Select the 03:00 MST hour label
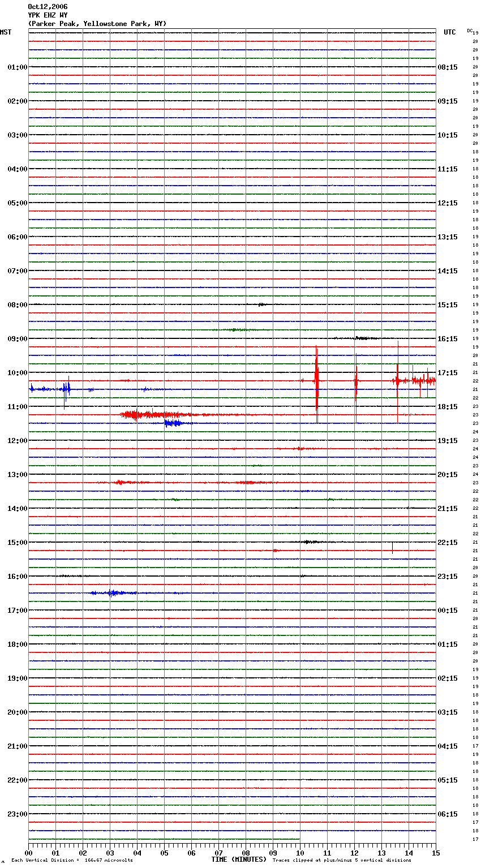The image size is (481, 868). coord(17,135)
